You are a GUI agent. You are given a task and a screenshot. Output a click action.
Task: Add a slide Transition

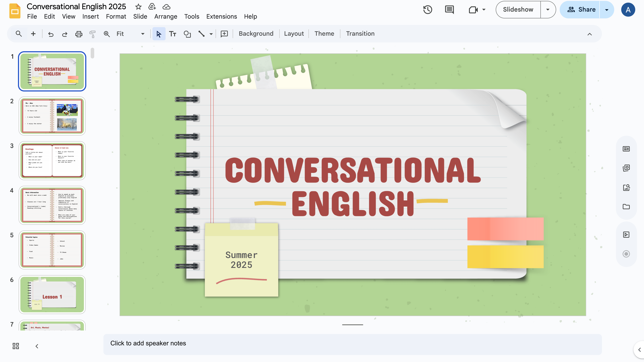click(x=360, y=33)
